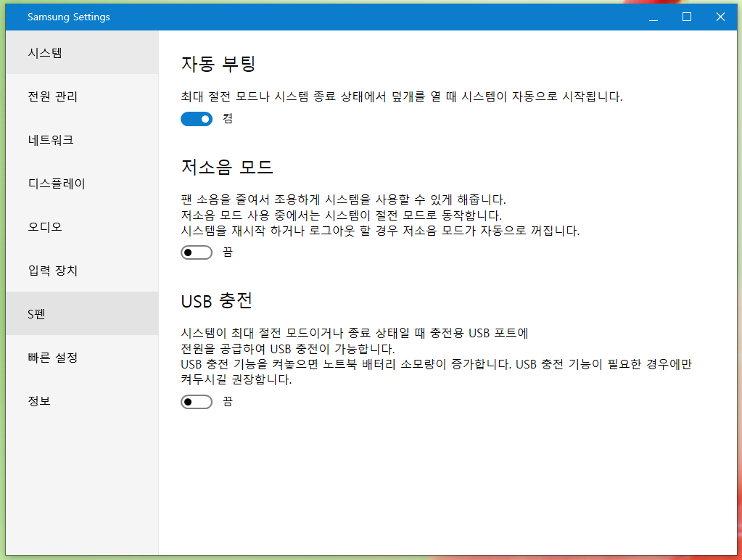This screenshot has width=742, height=560.
Task: Close the Samsung Settings window
Action: [720, 17]
